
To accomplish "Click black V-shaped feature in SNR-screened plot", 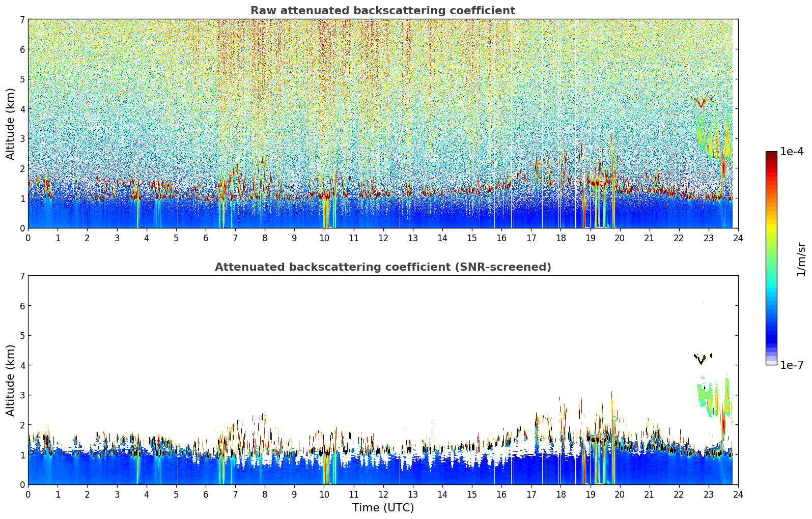I will tap(702, 360).
